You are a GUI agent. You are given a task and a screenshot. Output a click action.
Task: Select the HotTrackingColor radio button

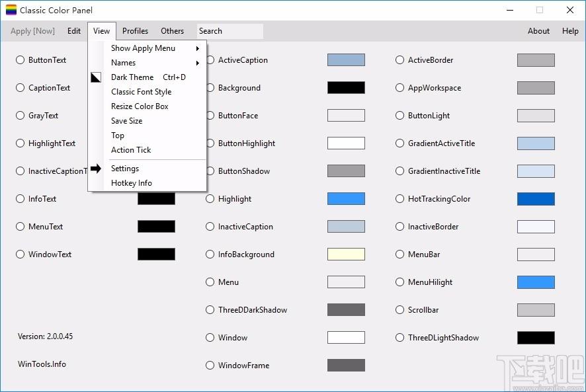pos(400,199)
